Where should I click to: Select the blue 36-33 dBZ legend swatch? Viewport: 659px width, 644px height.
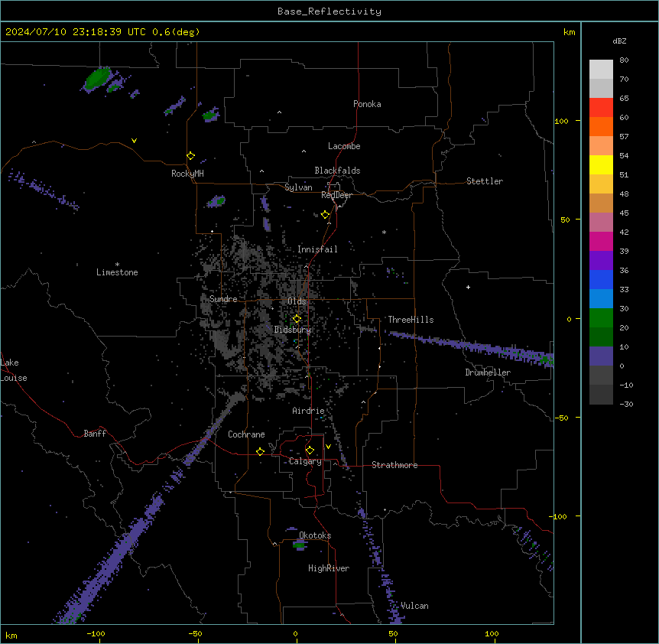click(601, 279)
